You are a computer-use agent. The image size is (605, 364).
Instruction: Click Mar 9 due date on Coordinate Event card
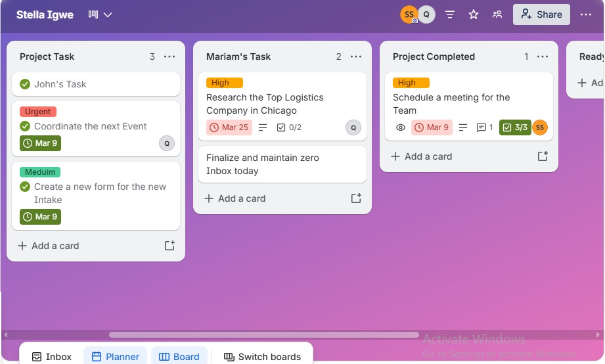tap(41, 143)
